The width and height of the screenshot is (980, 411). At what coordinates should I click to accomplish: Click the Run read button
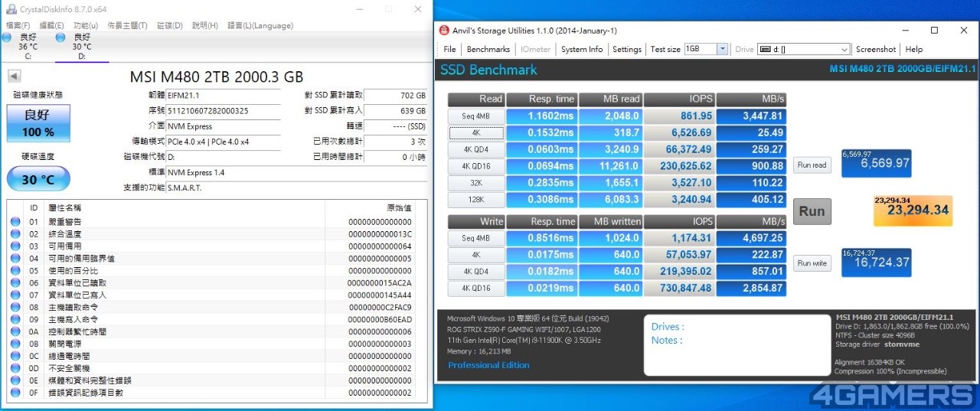(x=812, y=165)
